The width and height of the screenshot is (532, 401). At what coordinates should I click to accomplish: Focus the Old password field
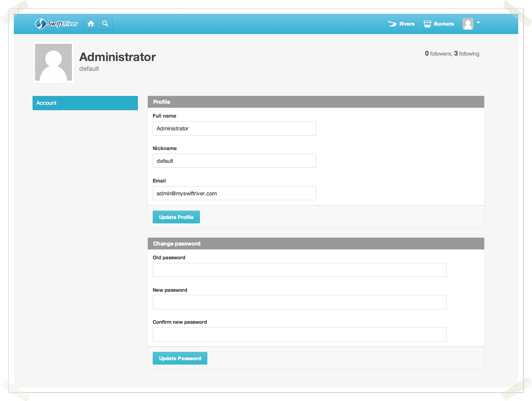(x=299, y=270)
